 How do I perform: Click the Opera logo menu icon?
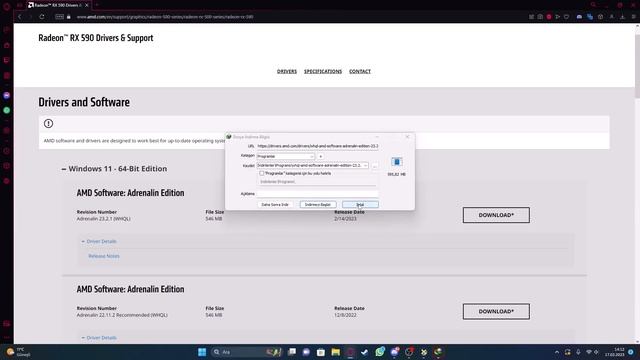pyautogui.click(x=6, y=7)
